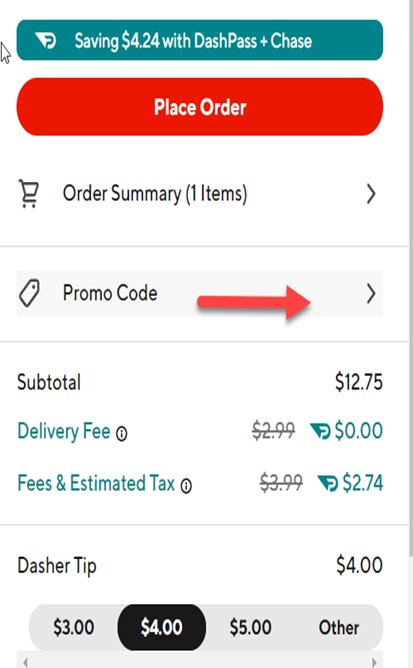
Task: Click the promo code tag icon
Action: tap(29, 293)
